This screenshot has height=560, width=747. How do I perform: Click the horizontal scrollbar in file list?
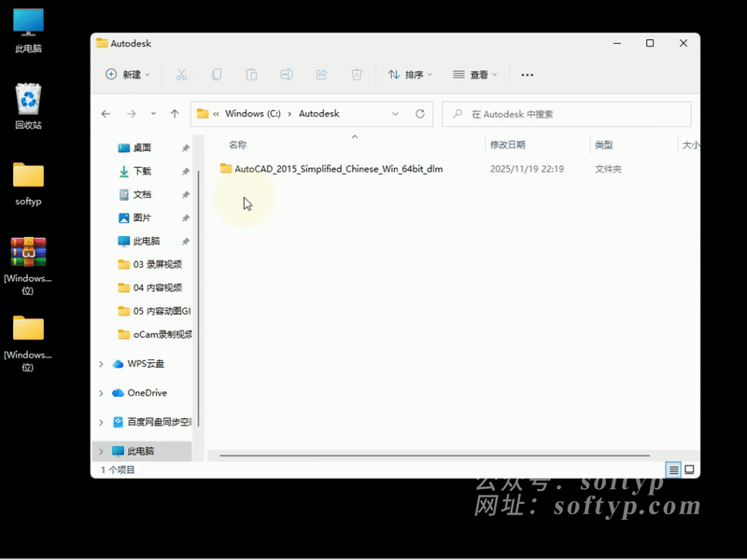click(434, 455)
